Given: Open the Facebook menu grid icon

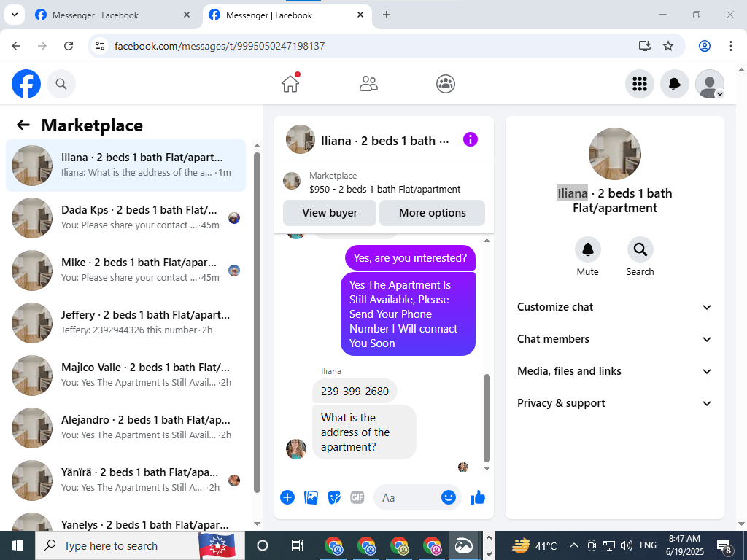Looking at the screenshot, I should pos(639,84).
